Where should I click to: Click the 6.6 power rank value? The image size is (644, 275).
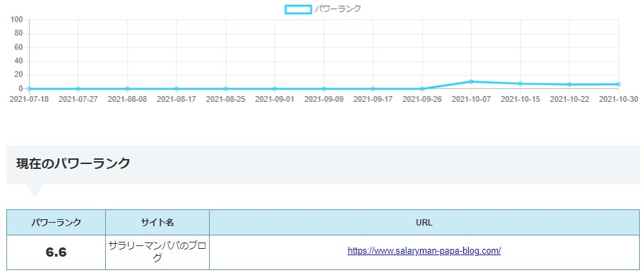pyautogui.click(x=56, y=252)
